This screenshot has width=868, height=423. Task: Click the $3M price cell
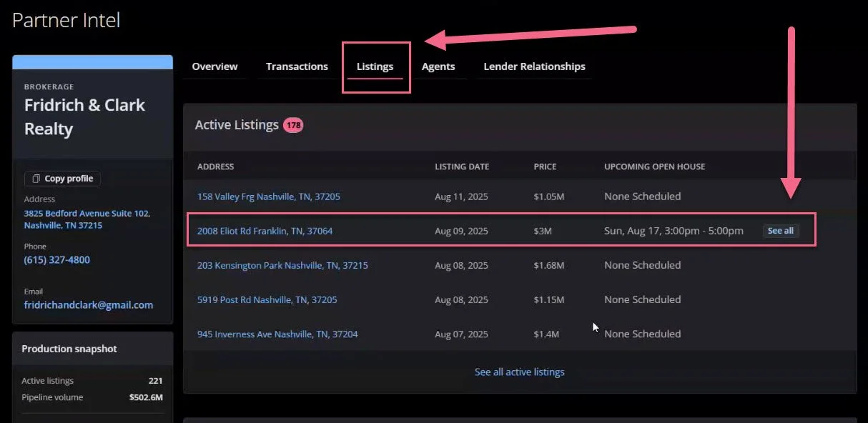(x=543, y=231)
